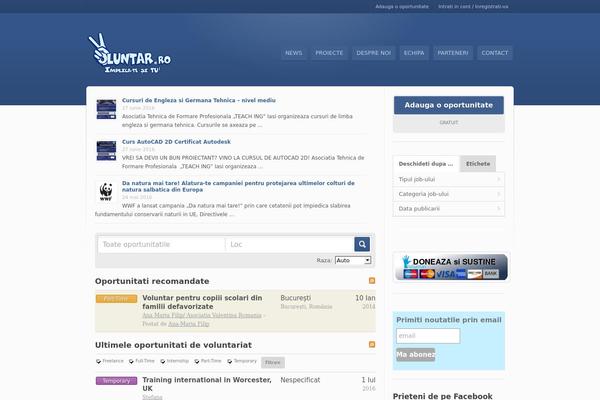The width and height of the screenshot is (600, 400).
Task: Open RSS feed for Ultimele oportunitati de voluntariat
Action: (372, 344)
